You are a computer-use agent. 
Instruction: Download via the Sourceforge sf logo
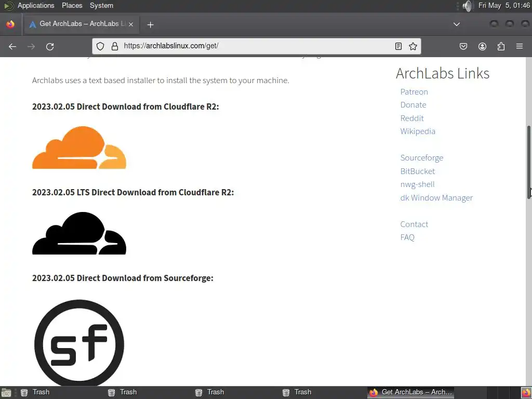(x=79, y=342)
